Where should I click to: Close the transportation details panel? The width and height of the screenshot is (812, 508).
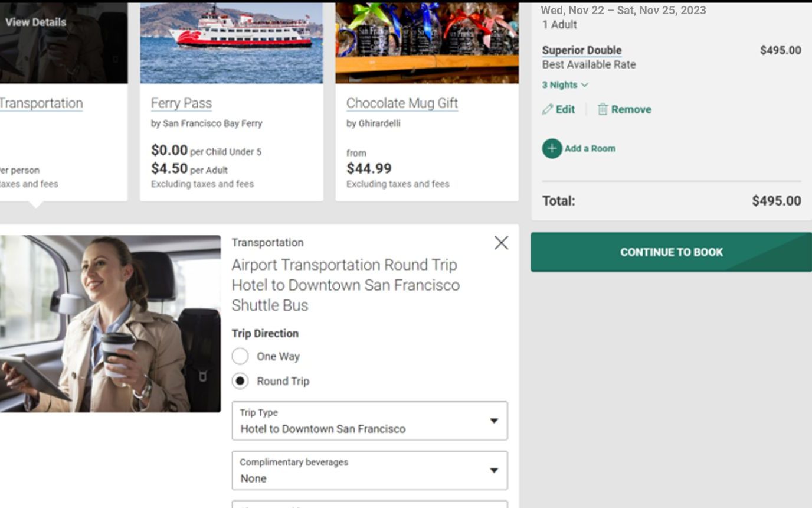(501, 243)
